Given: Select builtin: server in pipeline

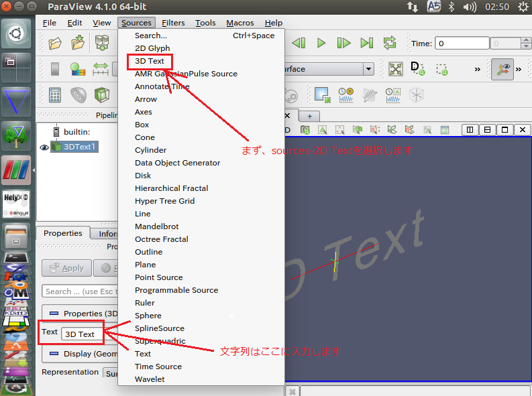Looking at the screenshot, I should (x=76, y=132).
